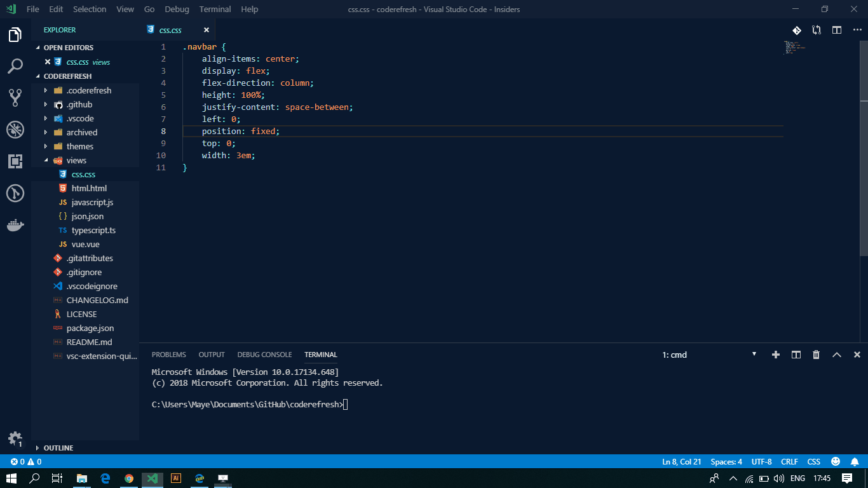
Task: Click the git diamond icon in editor toolbar
Action: coord(796,30)
